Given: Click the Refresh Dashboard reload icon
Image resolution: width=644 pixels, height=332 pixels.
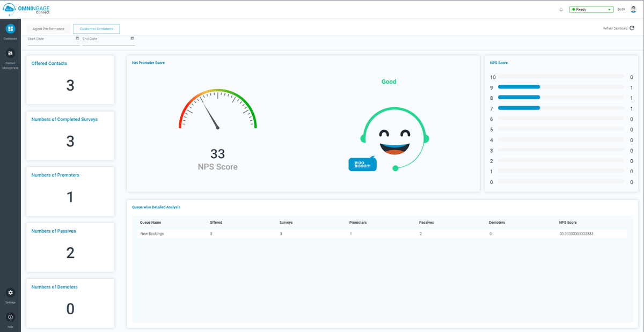Looking at the screenshot, I should [632, 28].
